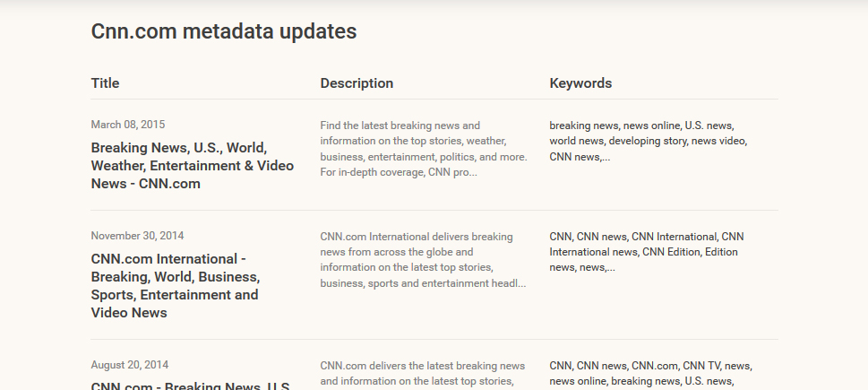Image resolution: width=868 pixels, height=390 pixels.
Task: Click the 'Cnn.com metadata updates' heading
Action: (x=223, y=31)
